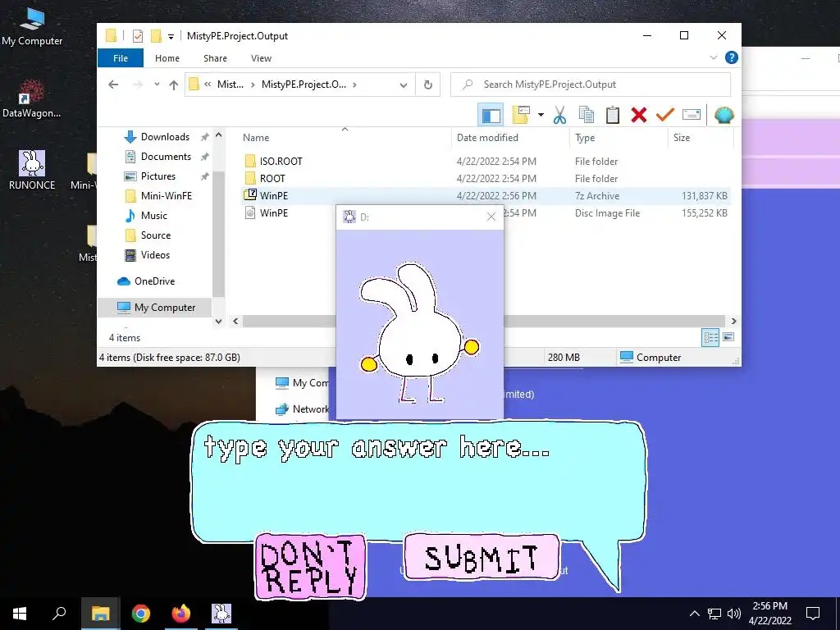This screenshot has width=840, height=630.
Task: Launch Google Chrome from taskbar
Action: [141, 614]
